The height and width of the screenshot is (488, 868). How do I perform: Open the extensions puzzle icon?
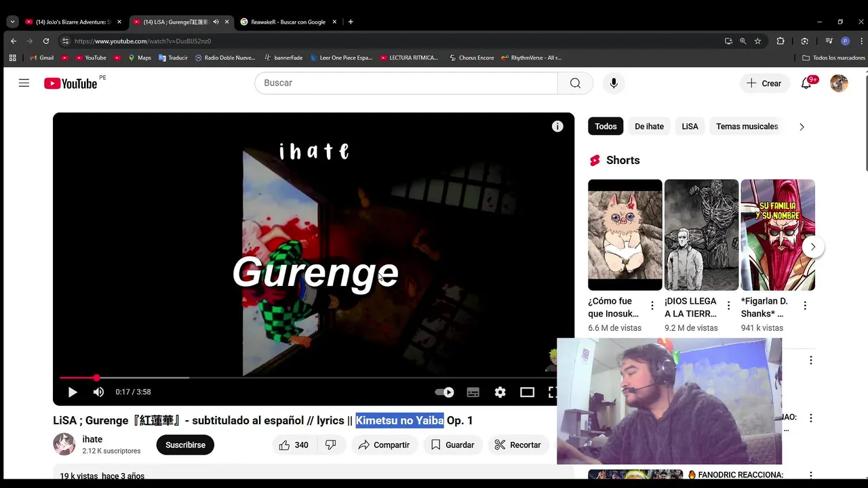[x=781, y=41]
